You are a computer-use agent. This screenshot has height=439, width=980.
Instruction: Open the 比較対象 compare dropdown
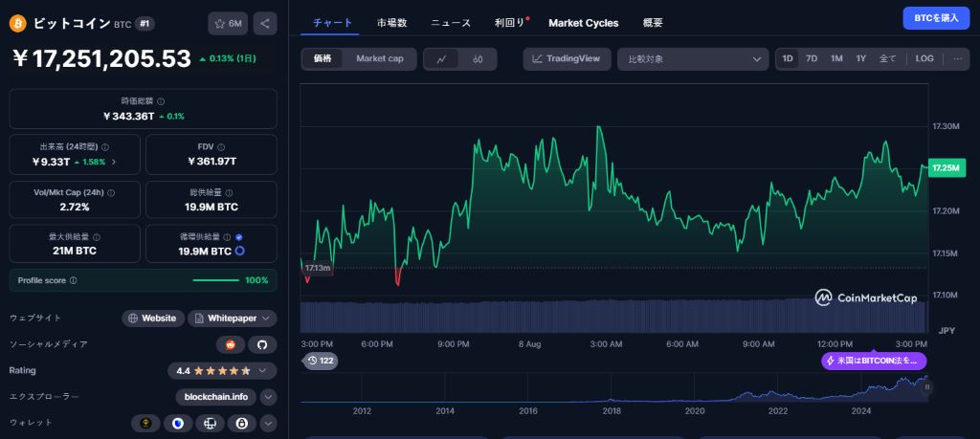[693, 59]
